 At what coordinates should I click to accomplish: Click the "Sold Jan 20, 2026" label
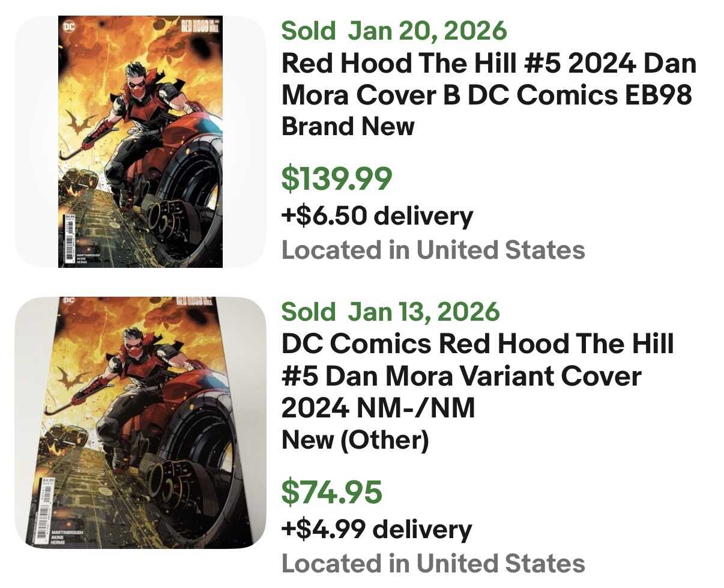tap(394, 31)
